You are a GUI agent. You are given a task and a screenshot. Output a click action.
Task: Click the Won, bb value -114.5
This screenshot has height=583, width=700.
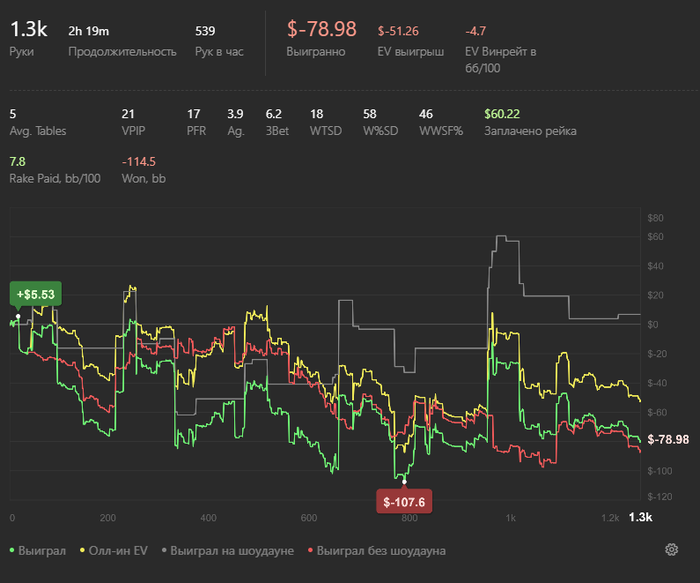point(138,162)
